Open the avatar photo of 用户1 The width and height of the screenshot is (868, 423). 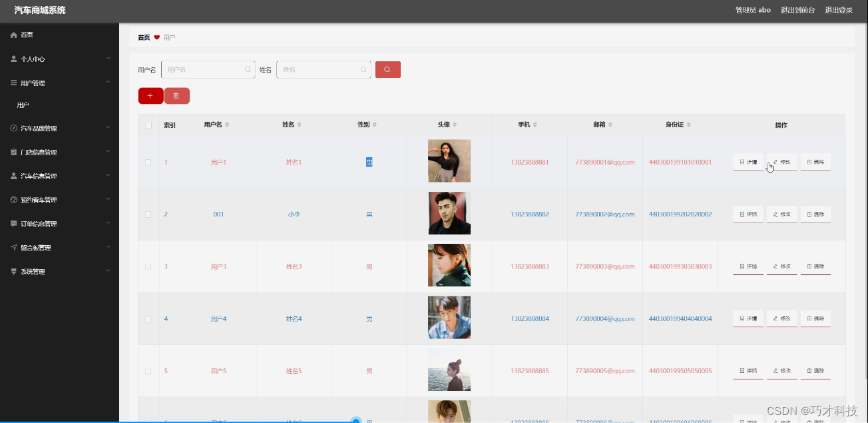[x=449, y=161]
